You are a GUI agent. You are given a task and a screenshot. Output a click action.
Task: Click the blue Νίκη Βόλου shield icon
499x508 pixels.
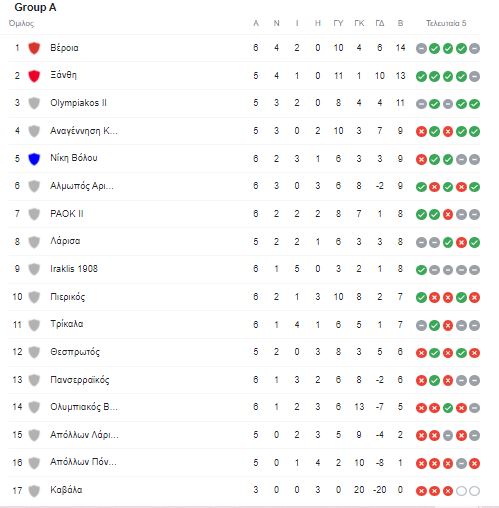[34, 159]
